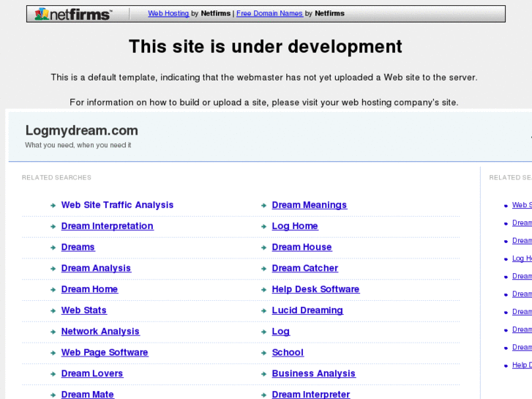Screen dimensions: 532x399
Task: Open Dream Lovers related search
Action: (92, 373)
